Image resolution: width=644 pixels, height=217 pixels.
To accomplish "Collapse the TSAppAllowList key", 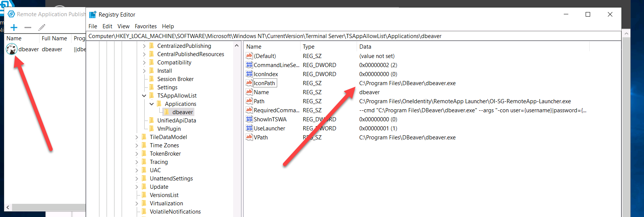I will 144,96.
